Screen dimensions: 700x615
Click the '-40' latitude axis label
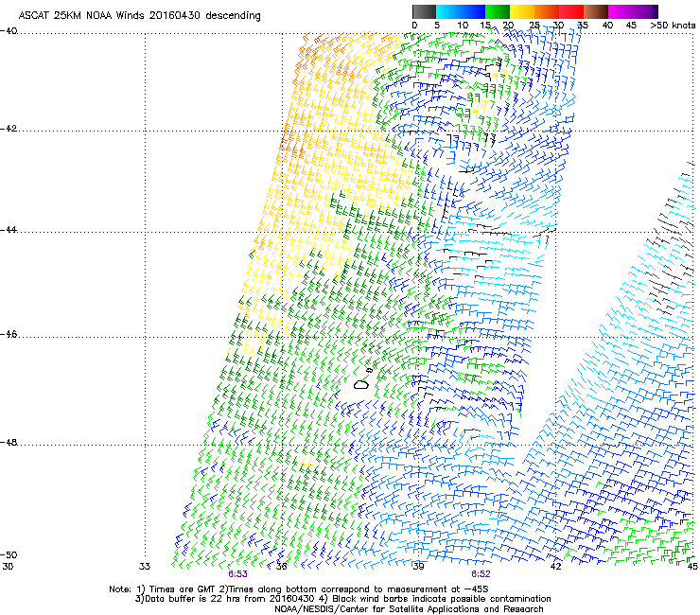tap(9, 31)
